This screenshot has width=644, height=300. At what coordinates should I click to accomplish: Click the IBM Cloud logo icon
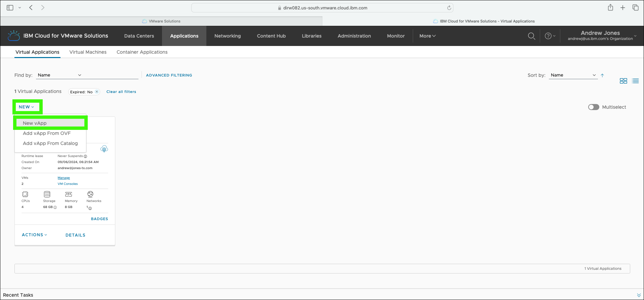[14, 36]
